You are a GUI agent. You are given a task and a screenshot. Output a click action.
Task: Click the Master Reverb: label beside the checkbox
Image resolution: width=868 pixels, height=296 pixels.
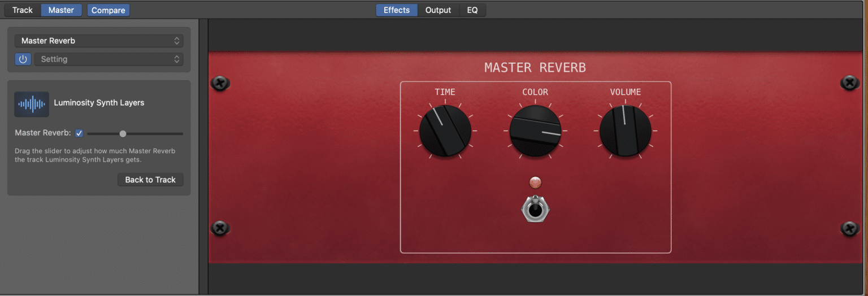(43, 133)
